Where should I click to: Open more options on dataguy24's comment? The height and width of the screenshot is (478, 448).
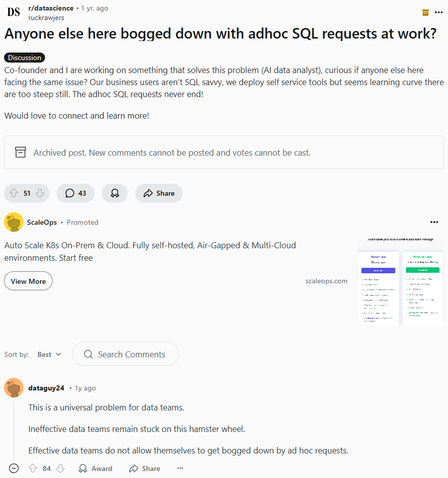[x=180, y=468]
